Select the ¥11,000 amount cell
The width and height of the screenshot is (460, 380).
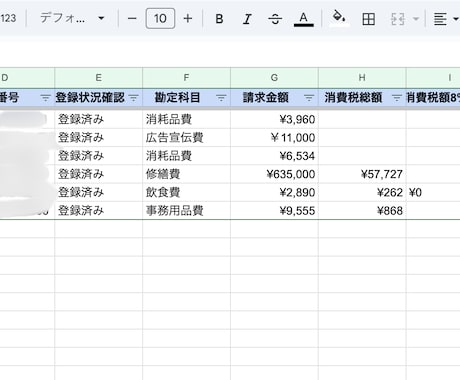pyautogui.click(x=274, y=138)
